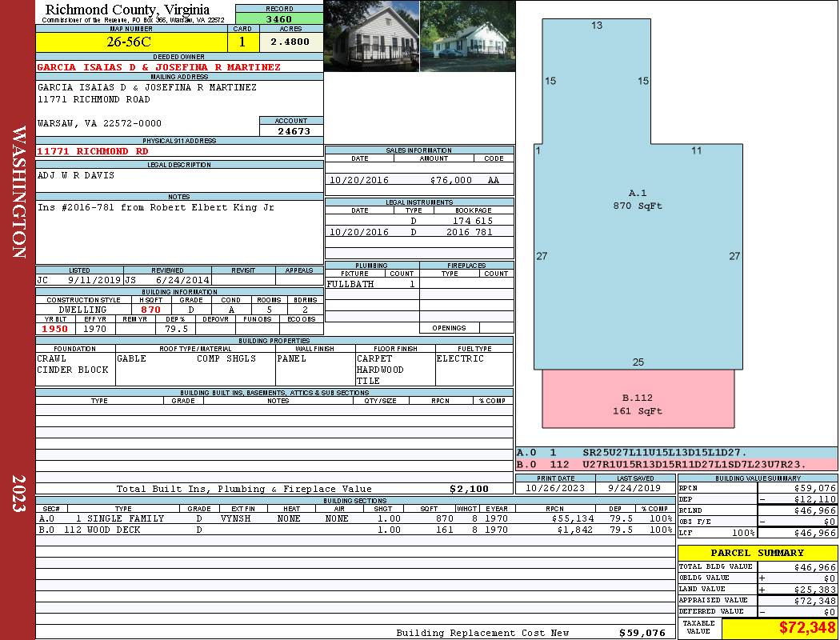840x640 pixels.
Task: Select construction style DWELLING
Action: [83, 310]
